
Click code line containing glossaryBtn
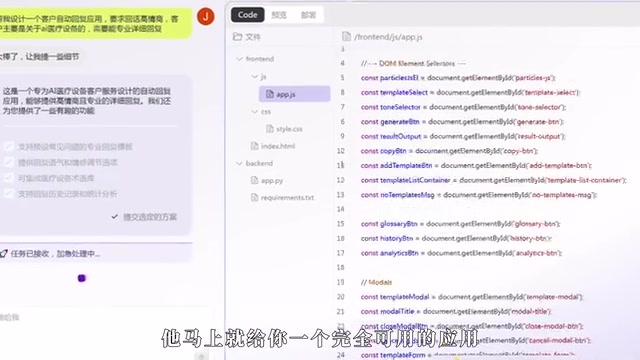pyautogui.click(x=460, y=224)
